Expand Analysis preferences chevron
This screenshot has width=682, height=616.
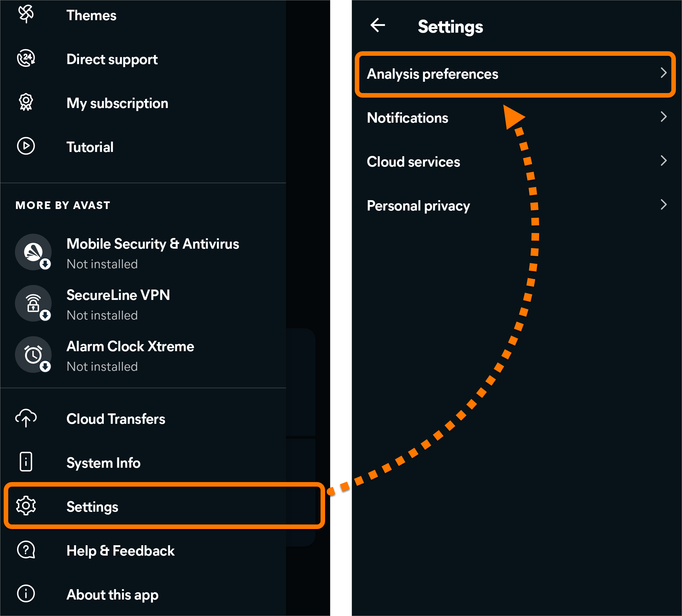pos(664,73)
